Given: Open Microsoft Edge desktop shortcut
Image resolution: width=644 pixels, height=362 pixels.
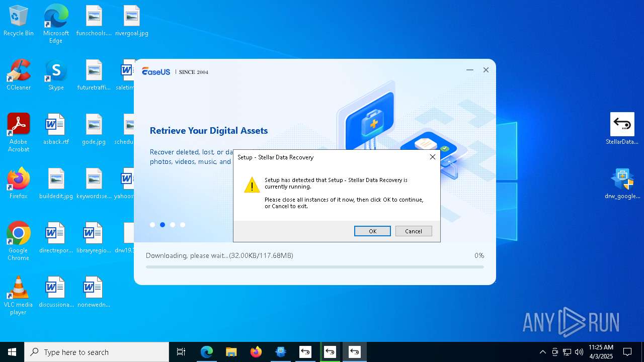Looking at the screenshot, I should 56,24.
